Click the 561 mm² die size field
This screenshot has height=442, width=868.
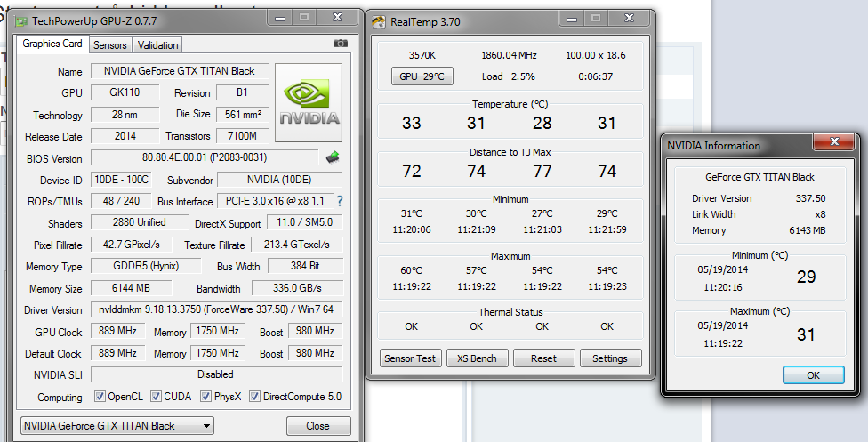point(243,114)
